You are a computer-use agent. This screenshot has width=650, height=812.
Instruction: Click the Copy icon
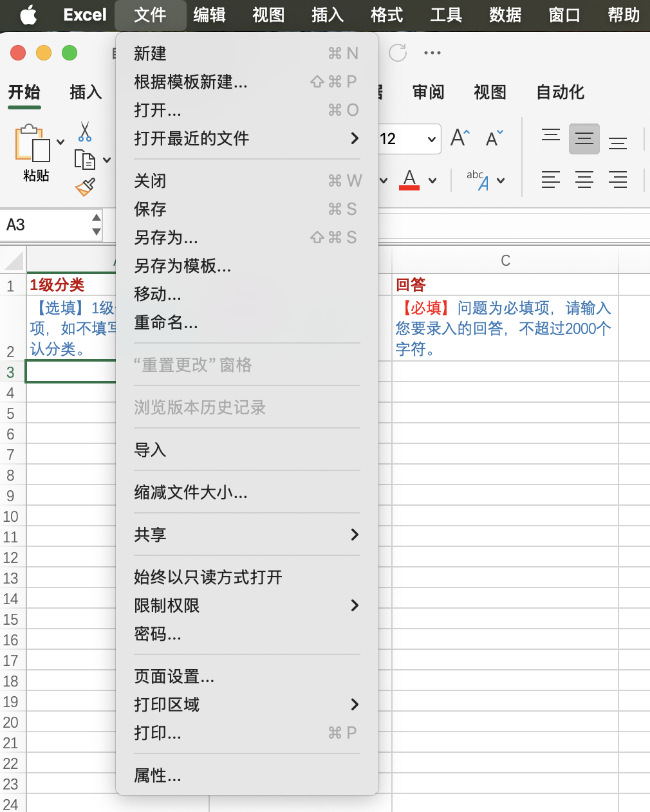point(85,159)
